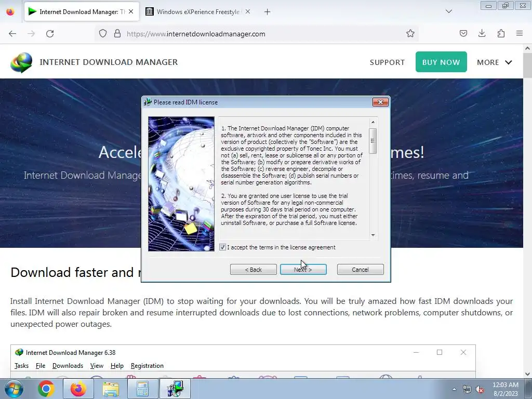Click license text scrollbar up arrow
The image size is (532, 399).
pos(373,122)
